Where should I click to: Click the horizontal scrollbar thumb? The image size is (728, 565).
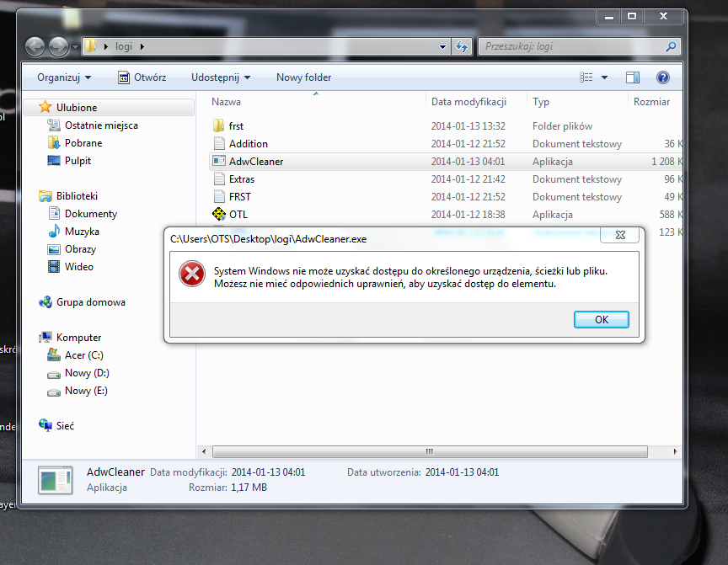click(430, 451)
